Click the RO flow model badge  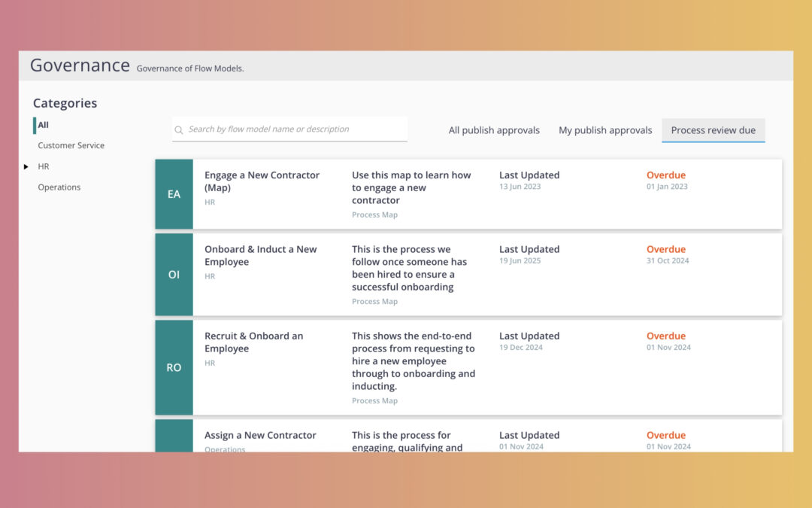pyautogui.click(x=174, y=368)
